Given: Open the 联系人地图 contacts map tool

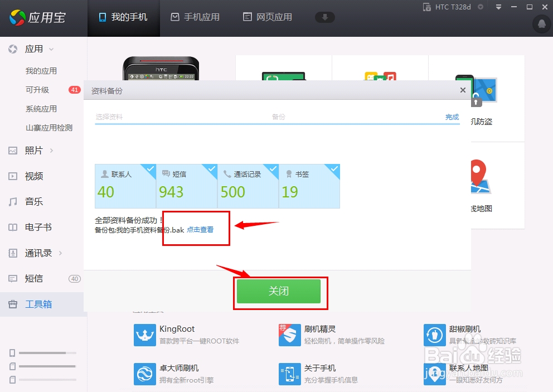Looking at the screenshot, I should [467, 369].
